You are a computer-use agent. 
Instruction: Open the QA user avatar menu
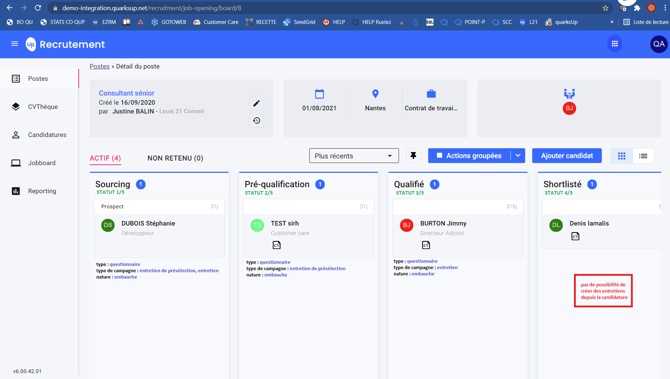[x=658, y=44]
